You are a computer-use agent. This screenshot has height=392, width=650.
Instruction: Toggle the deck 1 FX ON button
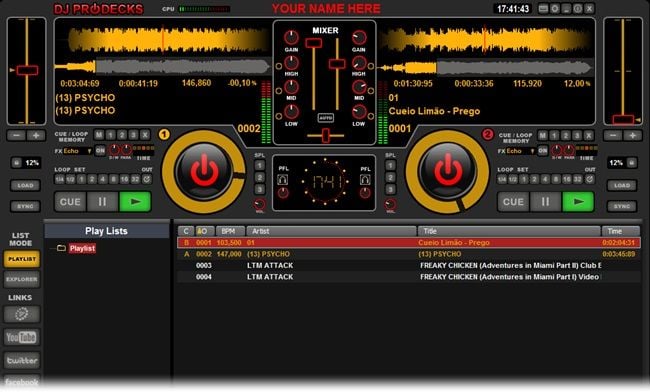100,150
